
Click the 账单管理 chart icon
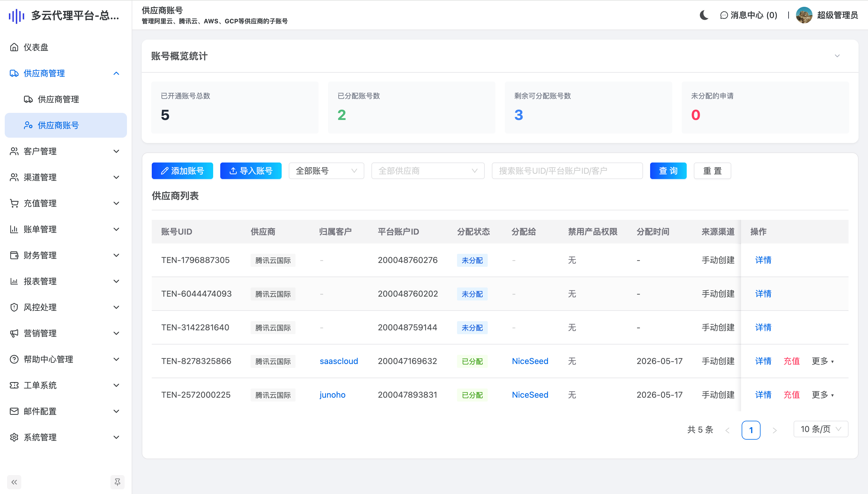[x=14, y=229]
